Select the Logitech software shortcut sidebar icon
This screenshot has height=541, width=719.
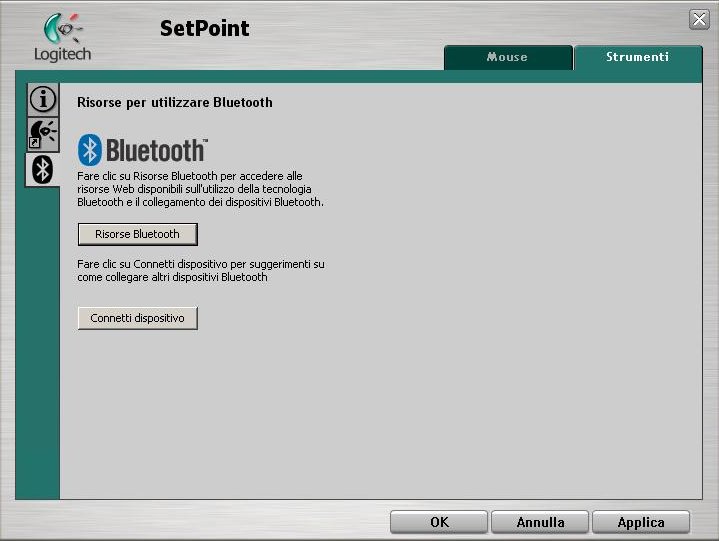click(43, 134)
